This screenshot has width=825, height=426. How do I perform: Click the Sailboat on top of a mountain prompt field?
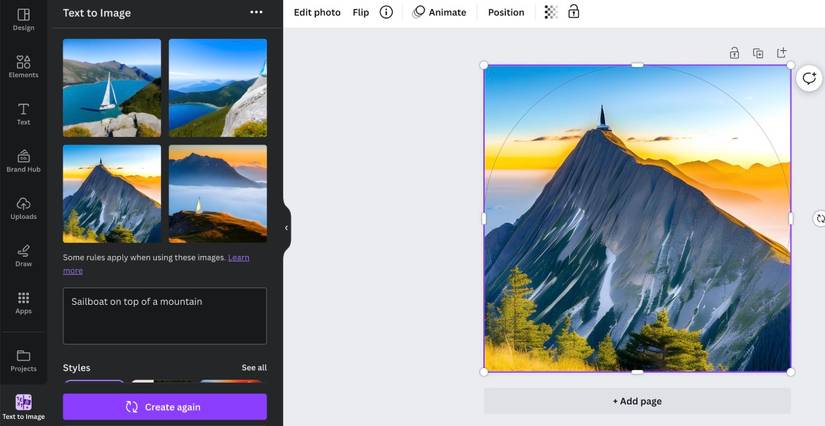(x=165, y=316)
